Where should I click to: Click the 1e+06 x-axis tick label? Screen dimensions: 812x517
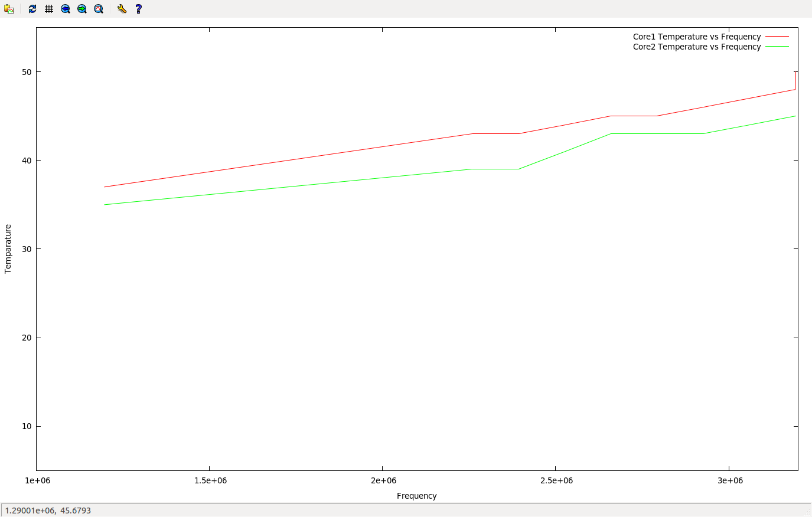(x=38, y=480)
